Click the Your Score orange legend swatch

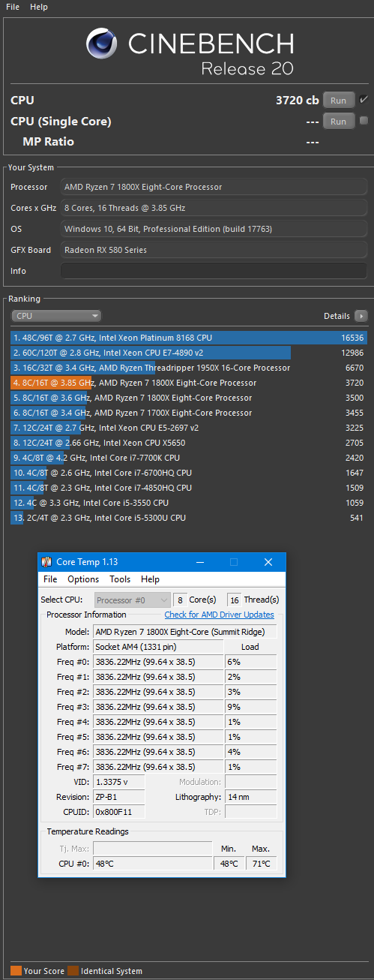tap(16, 971)
